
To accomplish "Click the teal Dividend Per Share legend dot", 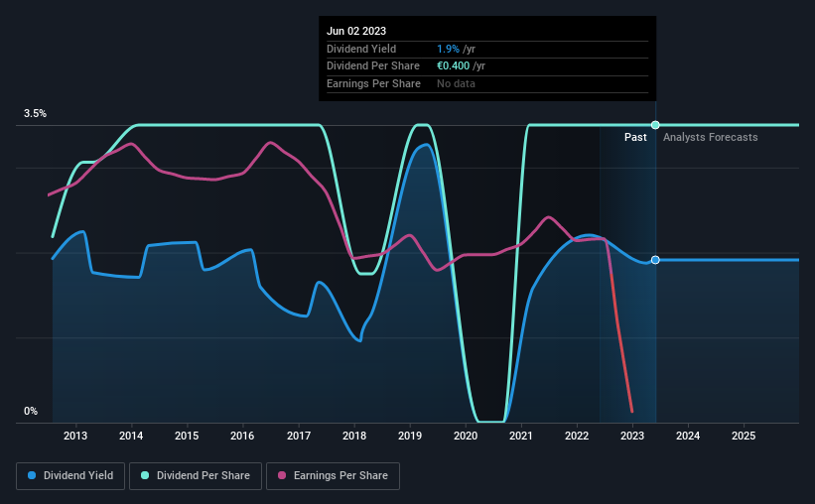I will point(145,475).
